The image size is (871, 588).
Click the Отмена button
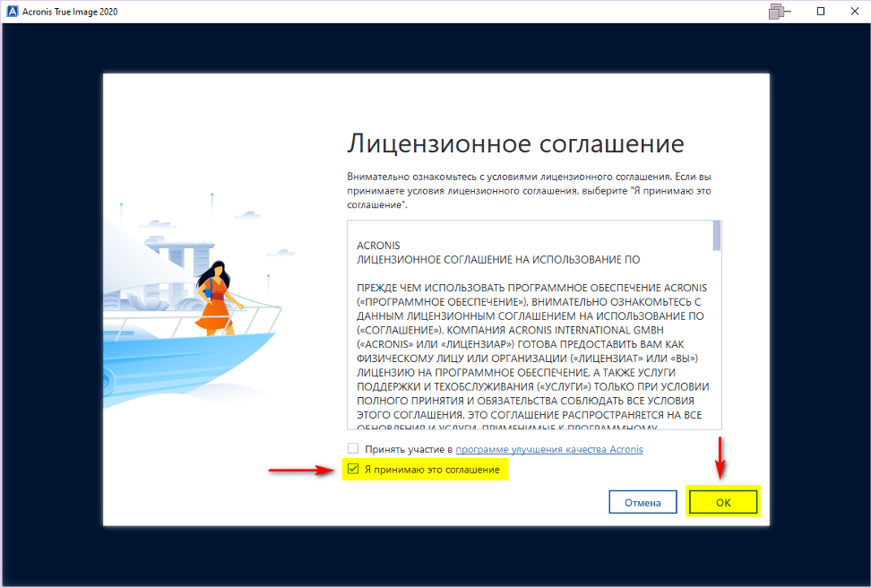tap(642, 502)
